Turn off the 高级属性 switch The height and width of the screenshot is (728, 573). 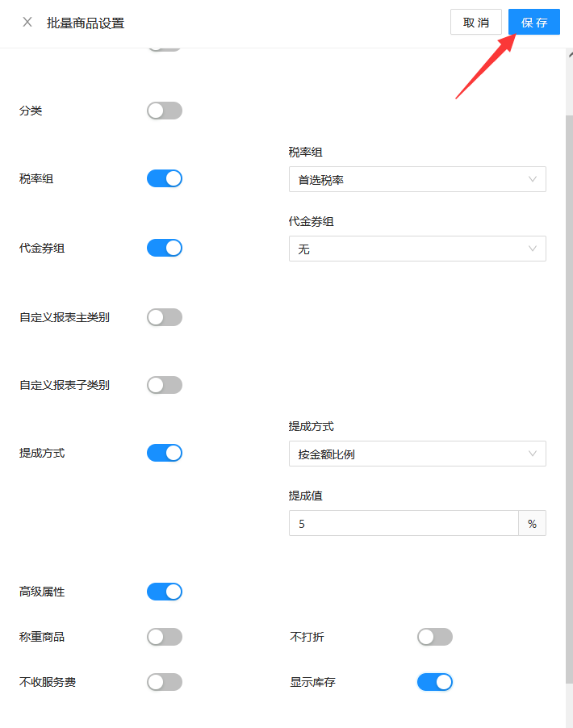(x=165, y=592)
